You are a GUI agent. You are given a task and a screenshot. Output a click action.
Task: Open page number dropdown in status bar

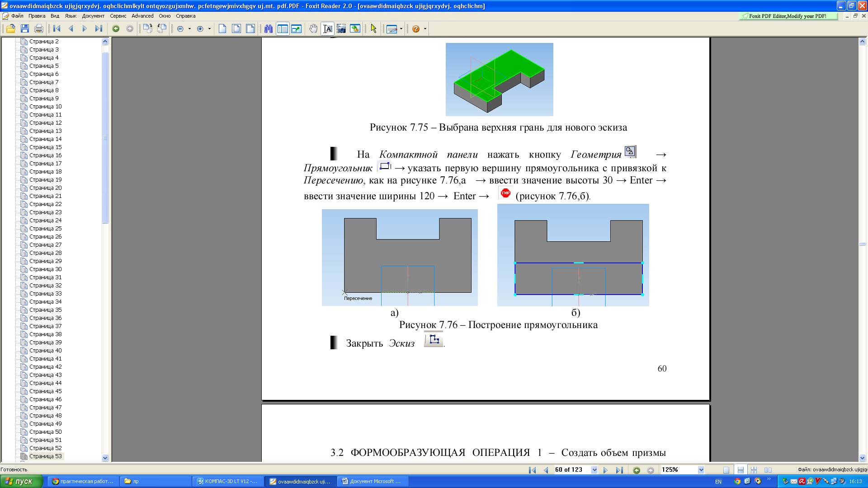pos(594,470)
